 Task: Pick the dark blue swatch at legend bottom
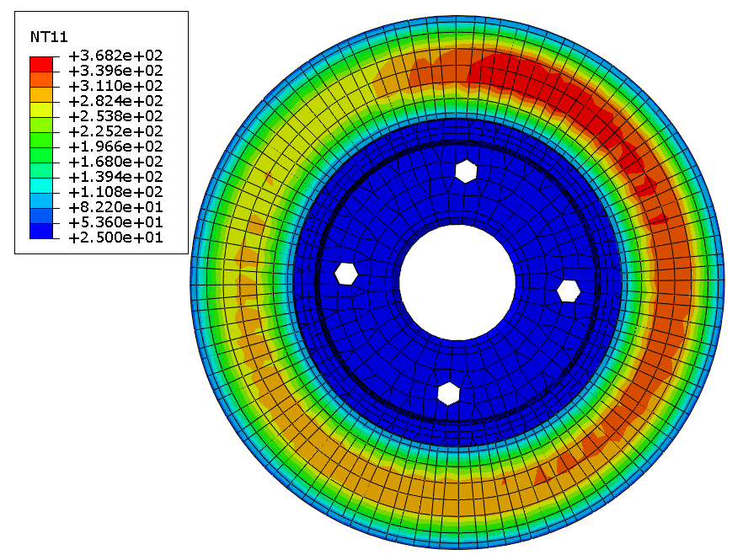point(41,231)
